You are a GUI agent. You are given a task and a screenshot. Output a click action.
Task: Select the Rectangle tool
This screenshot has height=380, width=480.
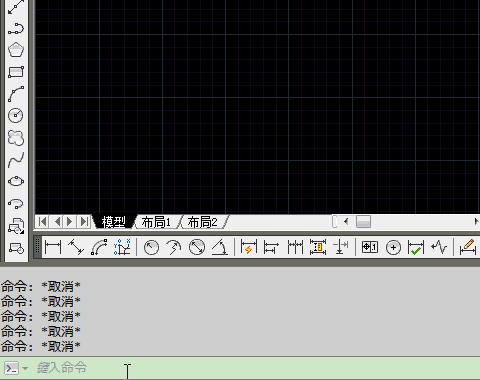(x=16, y=72)
